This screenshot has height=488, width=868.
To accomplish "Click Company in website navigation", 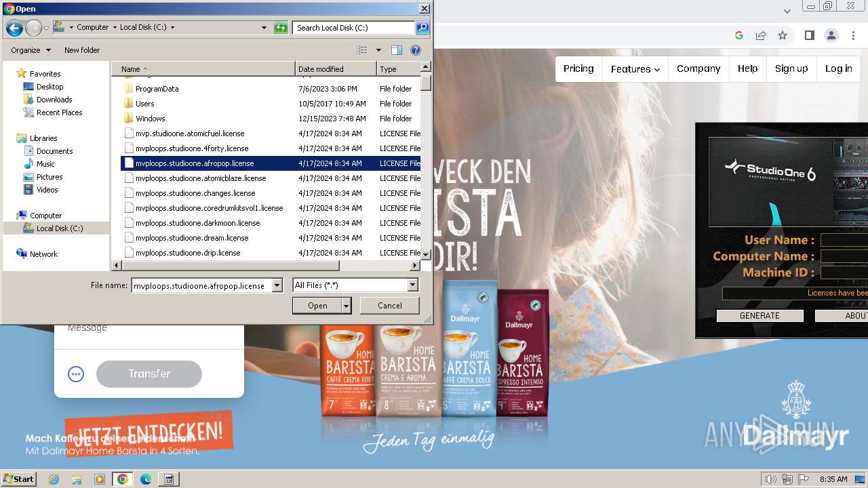I will pos(698,68).
